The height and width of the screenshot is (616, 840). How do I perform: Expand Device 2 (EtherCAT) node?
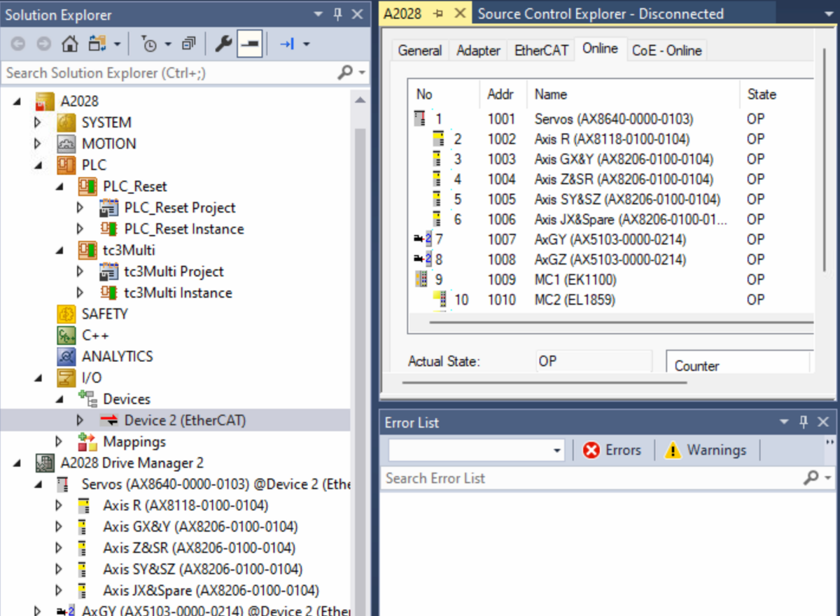80,421
